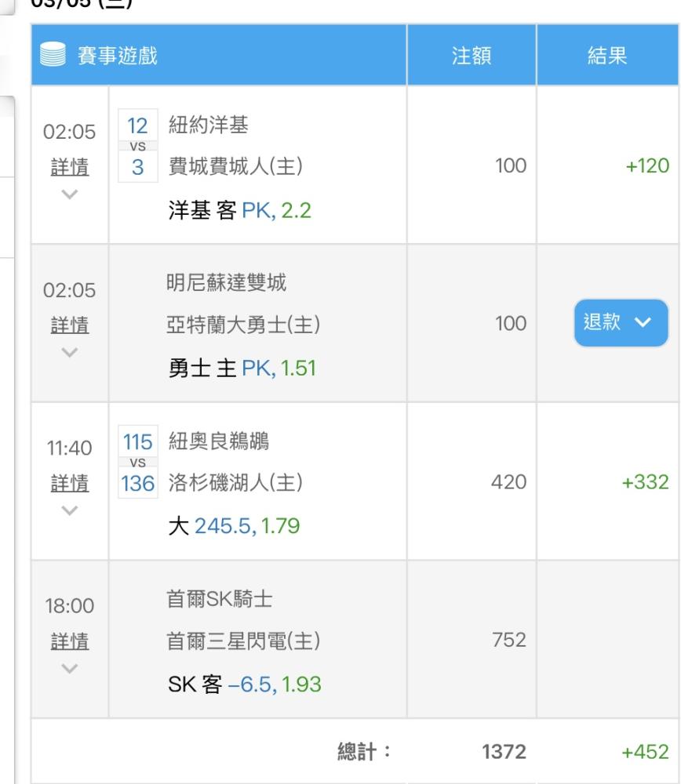Click the 12 vs 3 score box

[137, 146]
